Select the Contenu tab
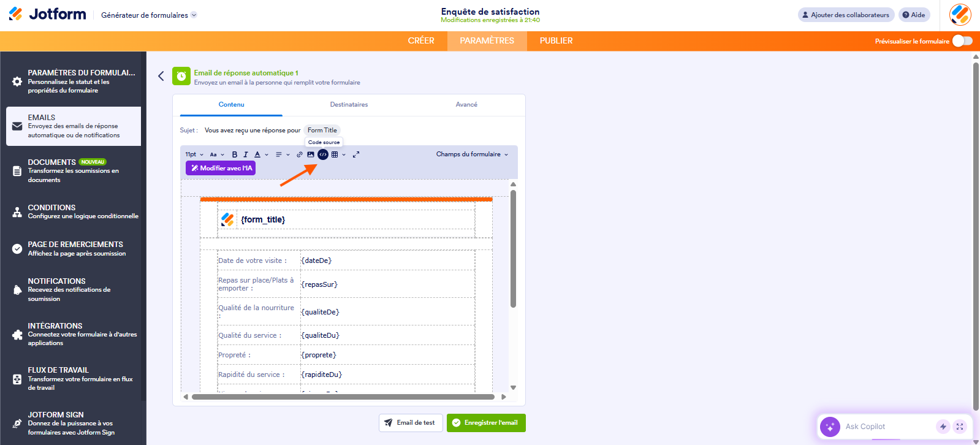Image resolution: width=980 pixels, height=445 pixels. (x=231, y=105)
